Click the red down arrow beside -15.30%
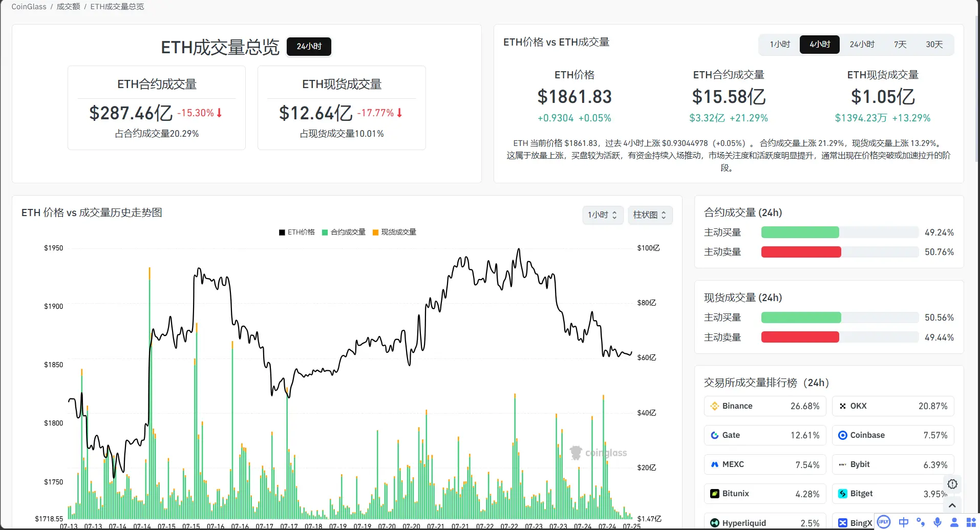 [x=219, y=113]
